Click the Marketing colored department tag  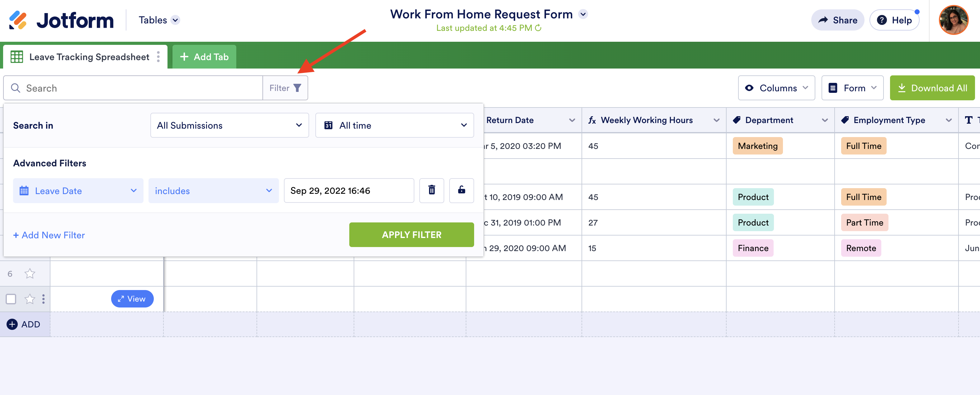[757, 146]
